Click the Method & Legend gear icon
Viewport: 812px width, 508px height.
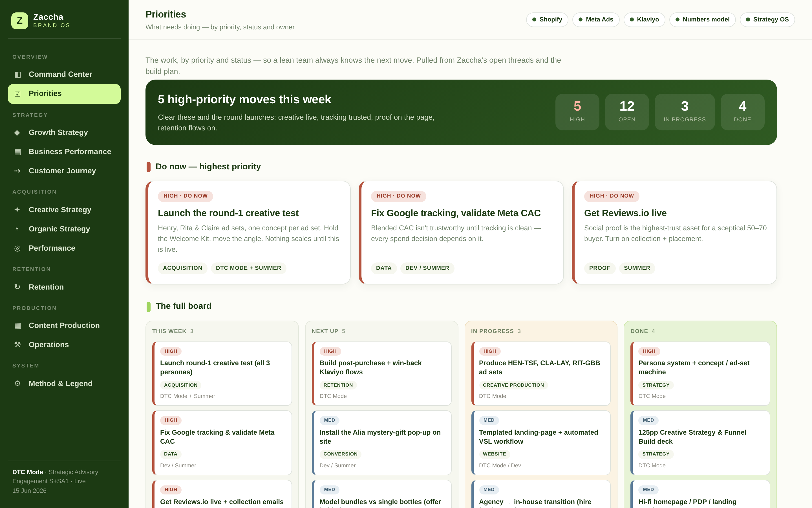point(17,384)
